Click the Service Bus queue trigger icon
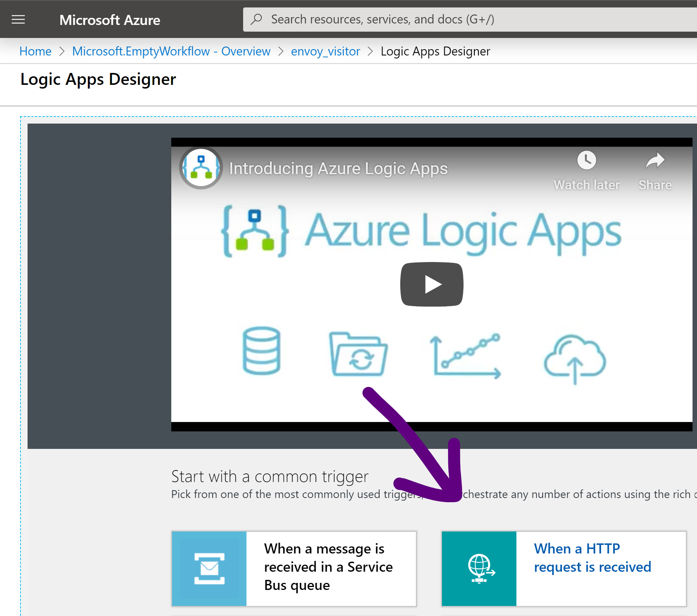 209,568
